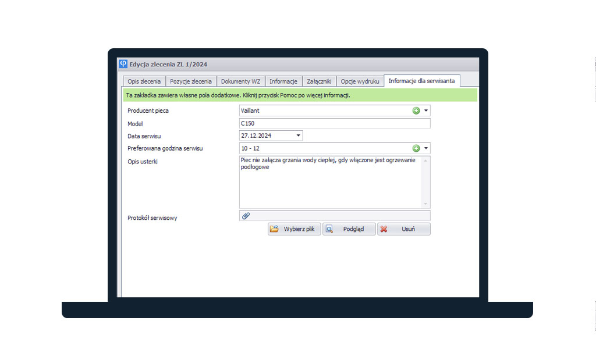
Task: Click the open folder icon on Wybierz plik button
Action: coord(274,229)
